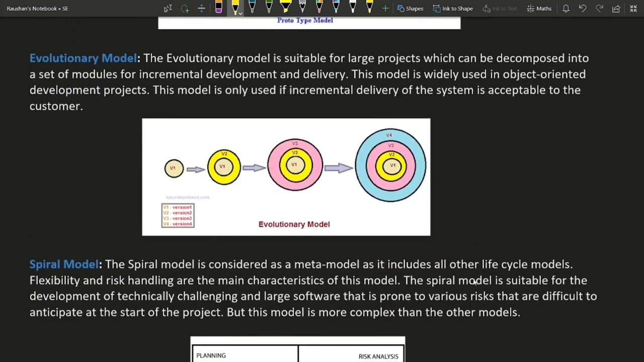The width and height of the screenshot is (644, 362).
Task: Select the Lasso Select tool
Action: click(185, 9)
